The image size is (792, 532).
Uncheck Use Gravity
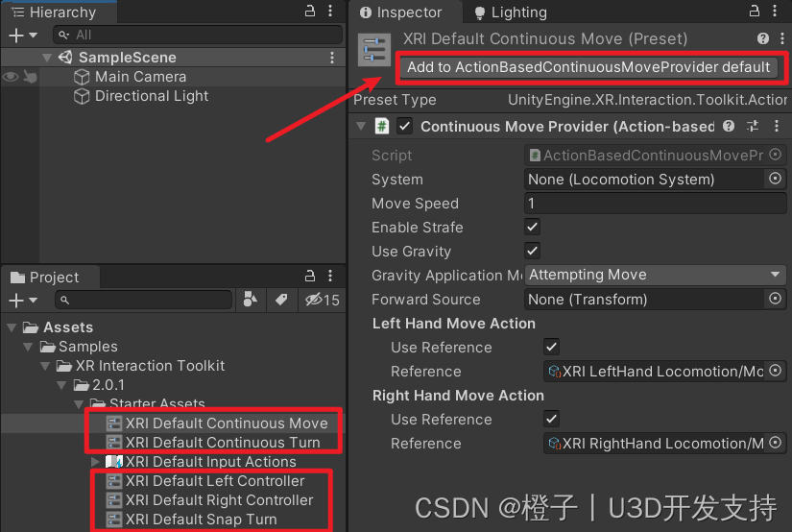click(533, 251)
